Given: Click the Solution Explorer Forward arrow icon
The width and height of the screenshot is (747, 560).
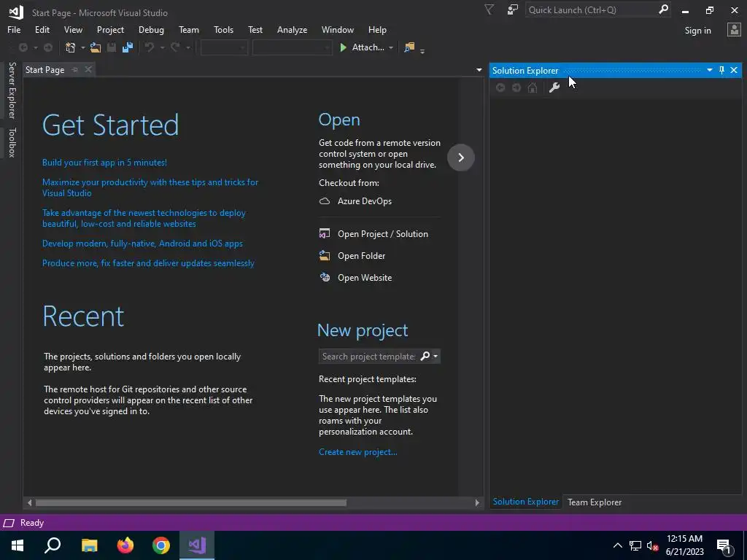Looking at the screenshot, I should 516,87.
